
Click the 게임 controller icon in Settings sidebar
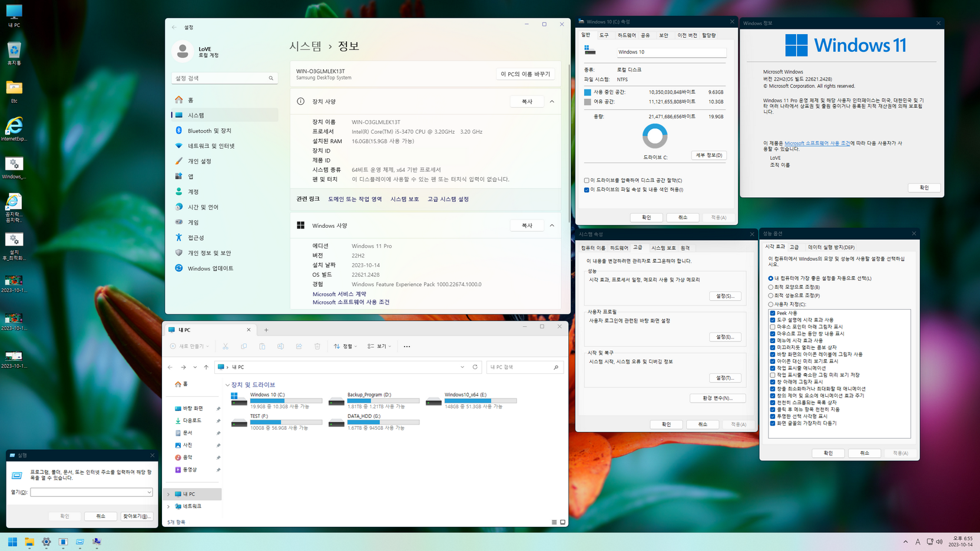coord(178,222)
